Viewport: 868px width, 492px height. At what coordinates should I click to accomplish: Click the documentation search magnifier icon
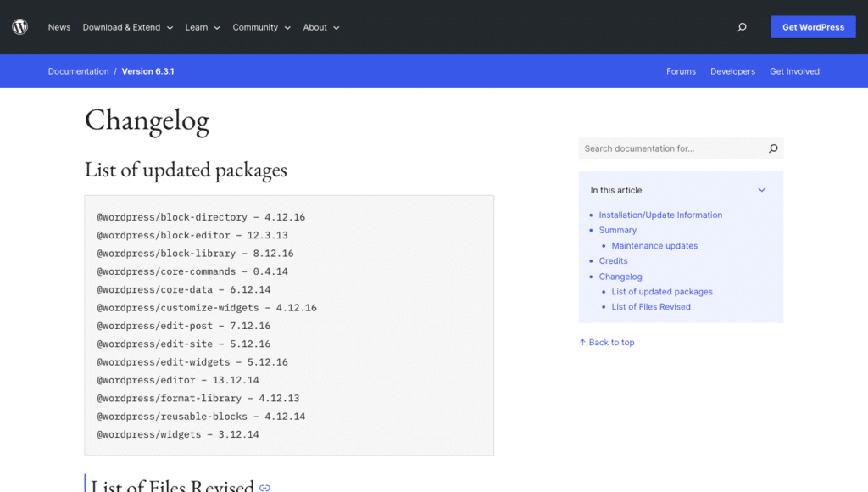[773, 148]
